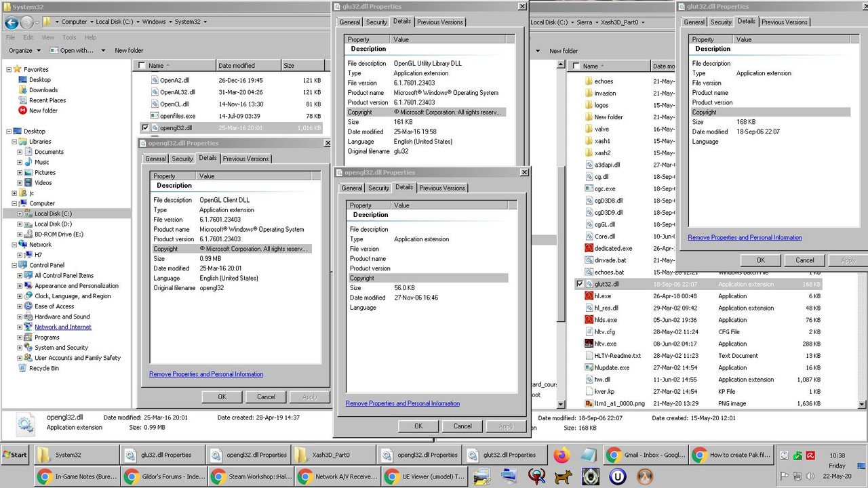Uncheck the glut32.dll row checkbox

point(579,284)
